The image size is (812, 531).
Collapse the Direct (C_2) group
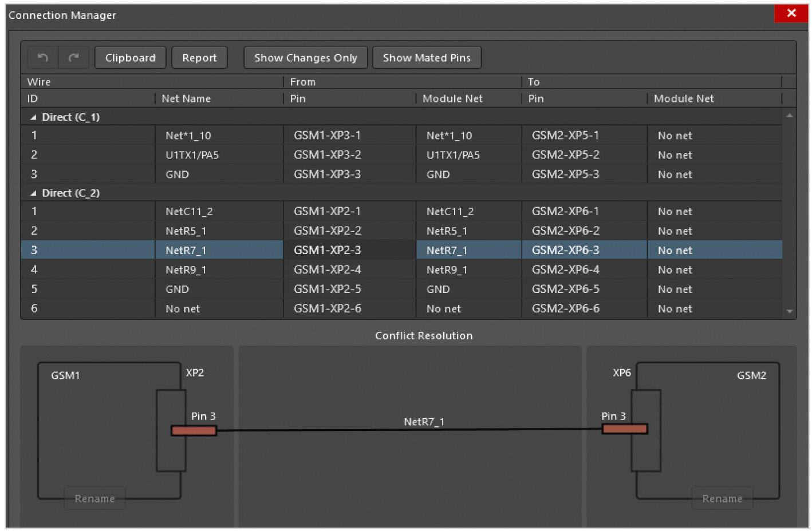[x=33, y=193]
